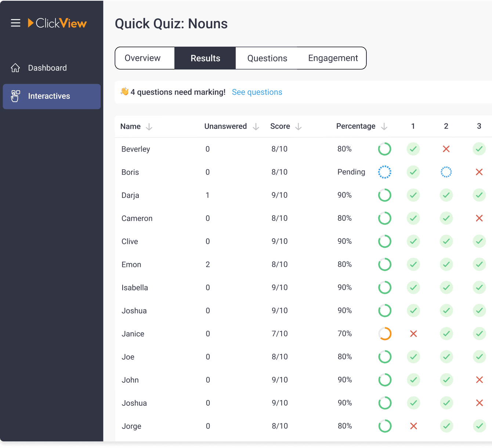Click Emon's 80% progress ring

(384, 264)
